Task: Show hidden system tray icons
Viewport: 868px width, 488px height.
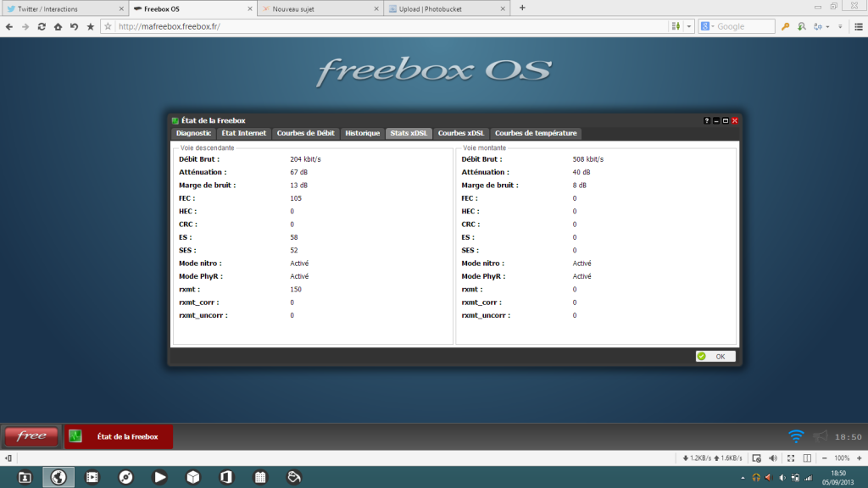Action: click(743, 478)
